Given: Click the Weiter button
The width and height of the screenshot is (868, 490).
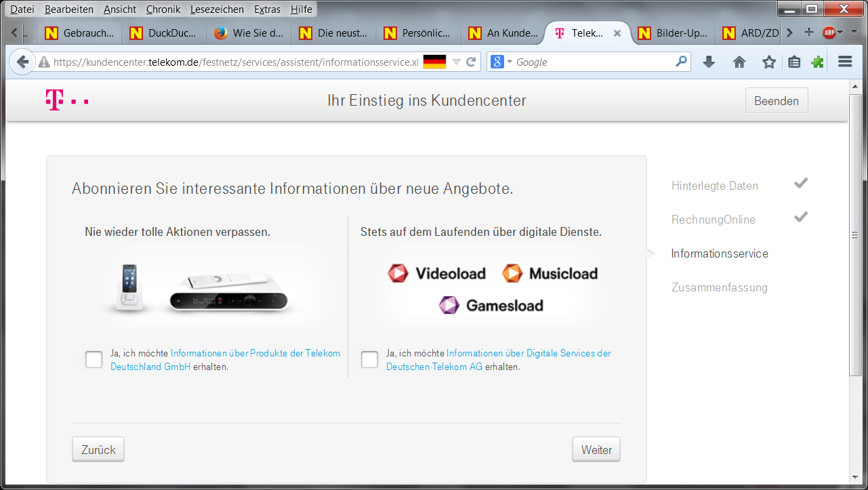Looking at the screenshot, I should [596, 450].
